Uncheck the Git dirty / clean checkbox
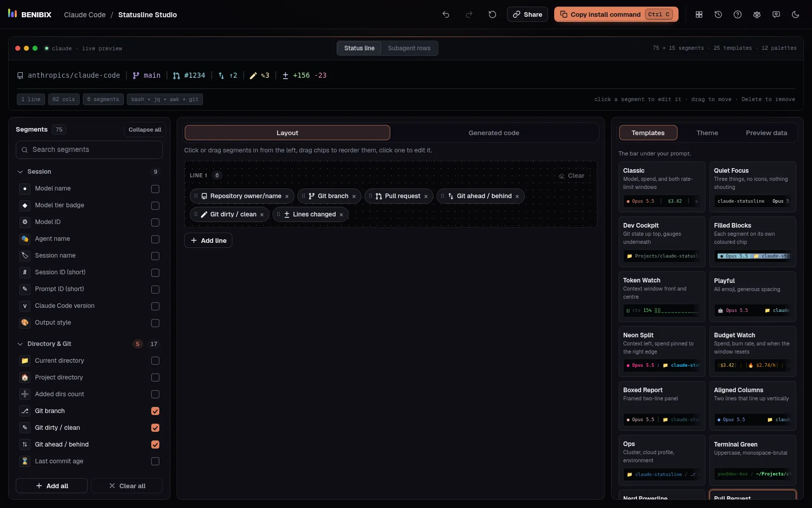812x508 pixels. [x=155, y=428]
